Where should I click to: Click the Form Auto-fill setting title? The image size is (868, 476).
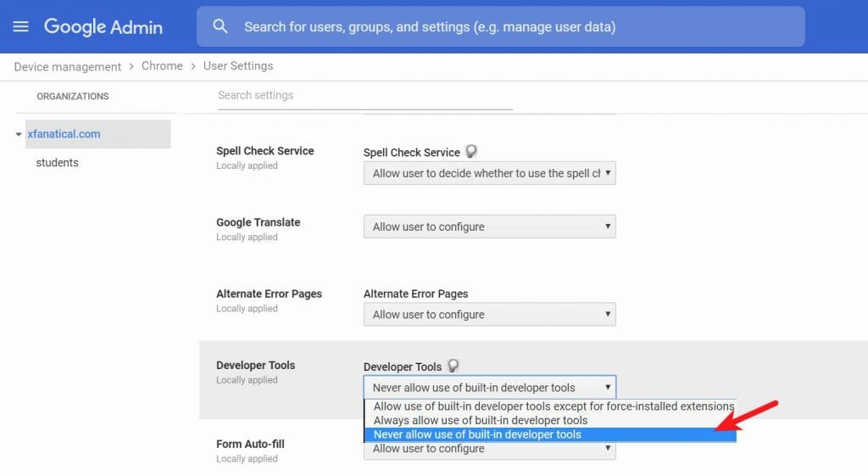point(250,444)
